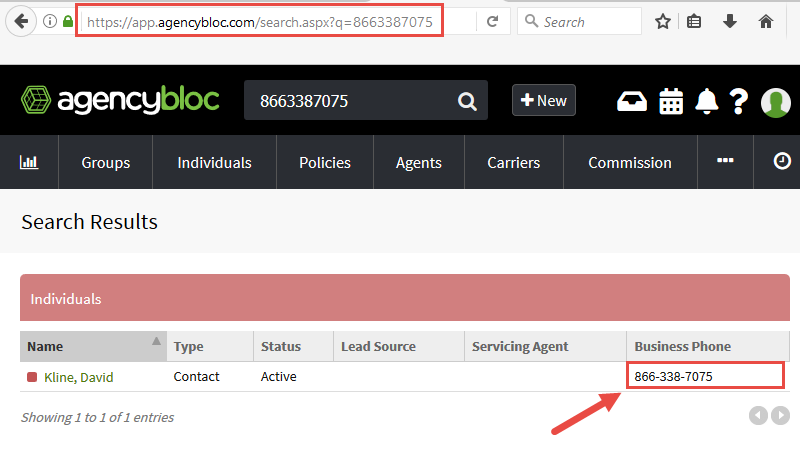Bookmark this page with star icon
Viewport: 800px width, 455px height.
pos(663,21)
